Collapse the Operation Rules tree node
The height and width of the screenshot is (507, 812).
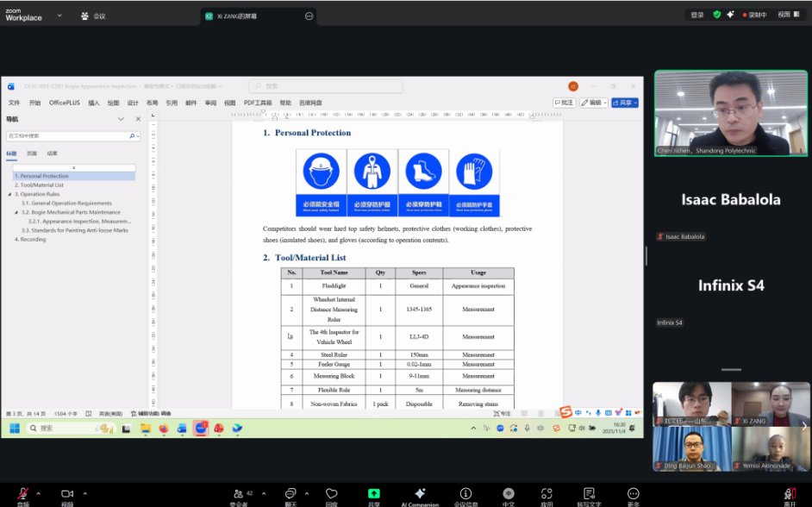tap(9, 194)
